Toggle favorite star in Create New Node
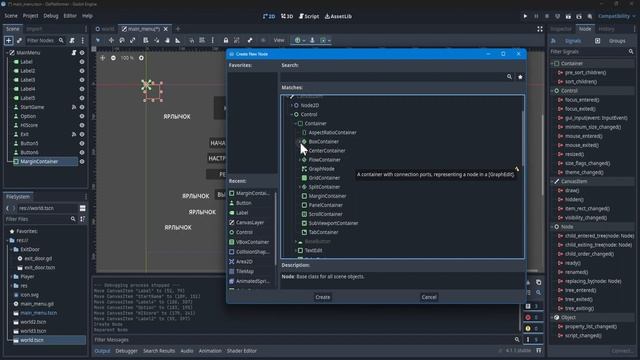Screen dimensions: 640x360 pyautogui.click(x=520, y=77)
